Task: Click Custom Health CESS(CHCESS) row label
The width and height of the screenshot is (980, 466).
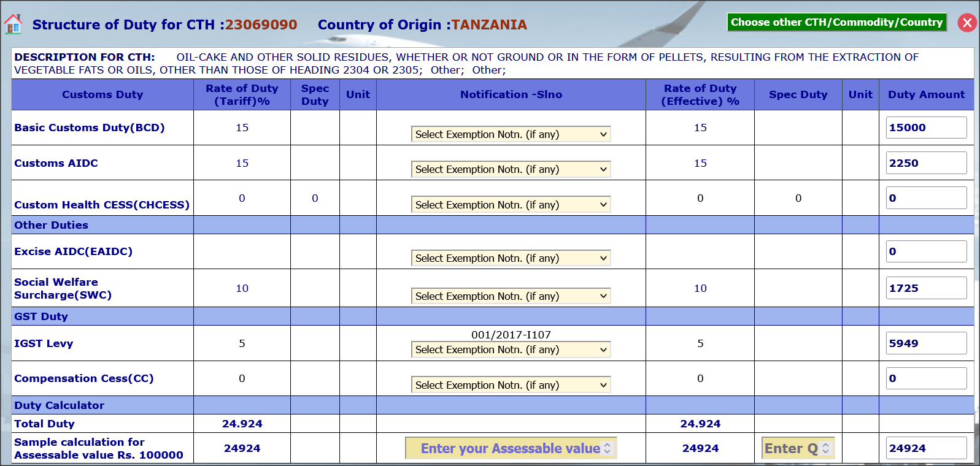Action: pyautogui.click(x=102, y=205)
